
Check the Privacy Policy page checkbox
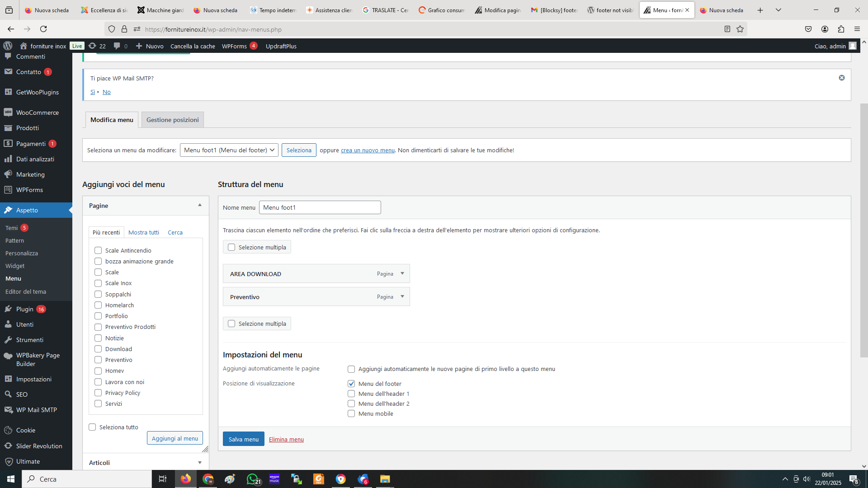pyautogui.click(x=98, y=393)
